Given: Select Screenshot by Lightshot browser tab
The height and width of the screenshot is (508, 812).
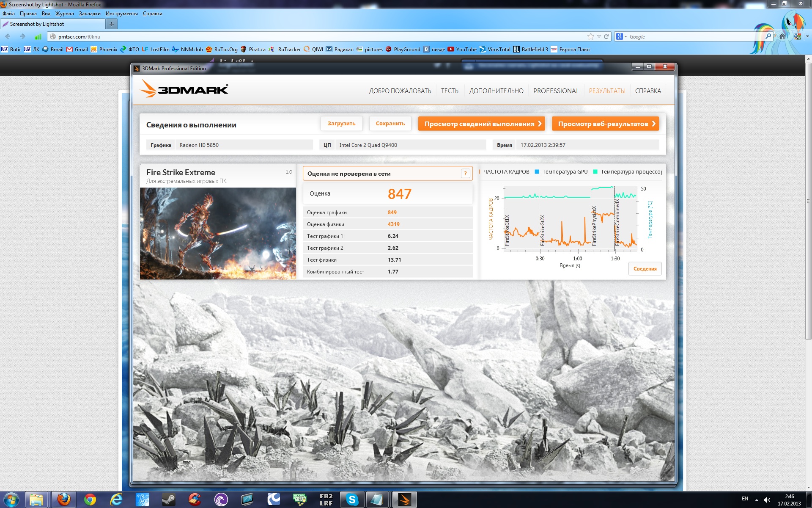Looking at the screenshot, I should click(x=52, y=24).
